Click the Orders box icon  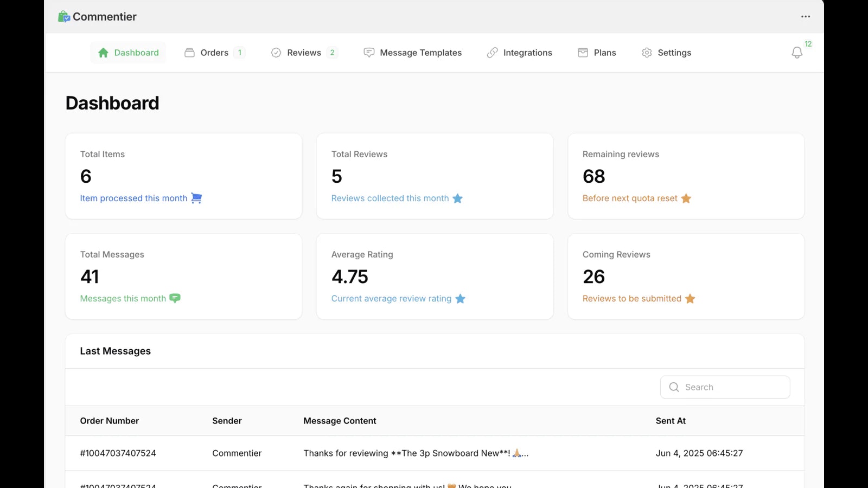189,53
